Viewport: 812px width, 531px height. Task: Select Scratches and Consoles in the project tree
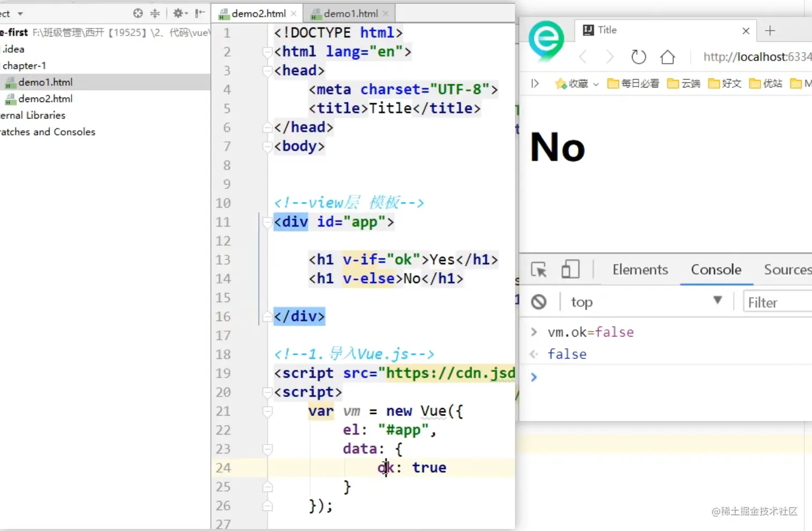coord(48,132)
